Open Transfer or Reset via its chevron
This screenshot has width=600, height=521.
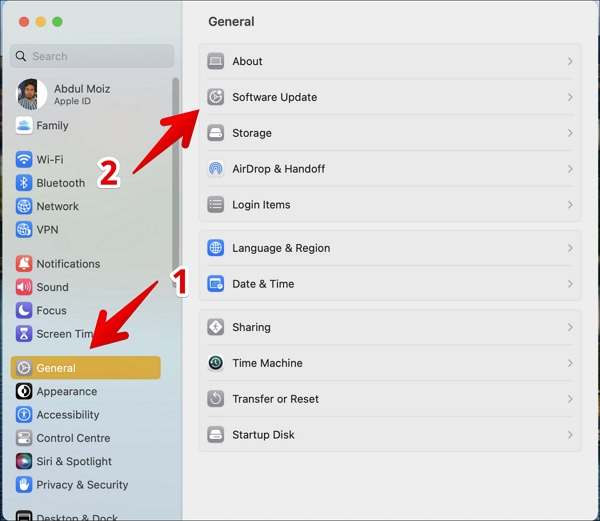coord(570,399)
